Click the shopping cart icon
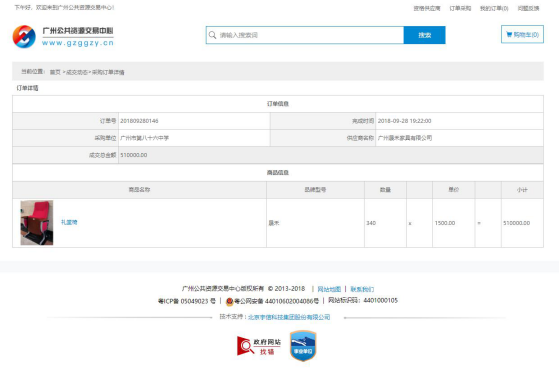Screen dimensions: 560x375 [x=509, y=34]
